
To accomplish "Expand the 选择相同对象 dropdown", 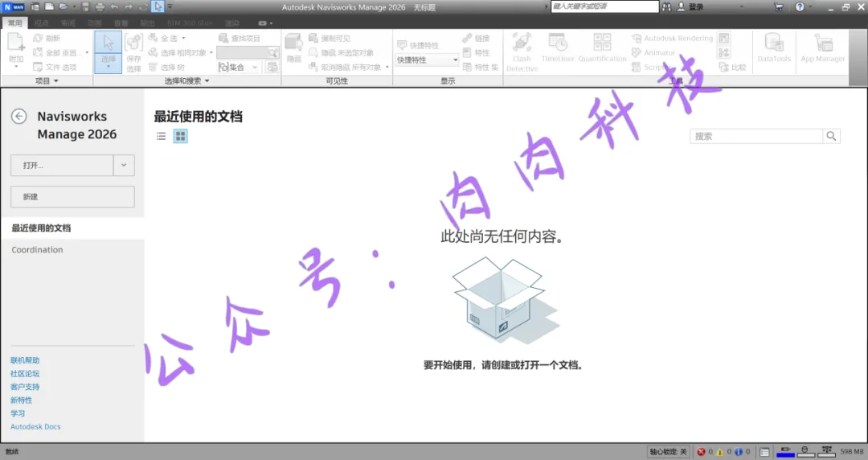I will [x=211, y=52].
